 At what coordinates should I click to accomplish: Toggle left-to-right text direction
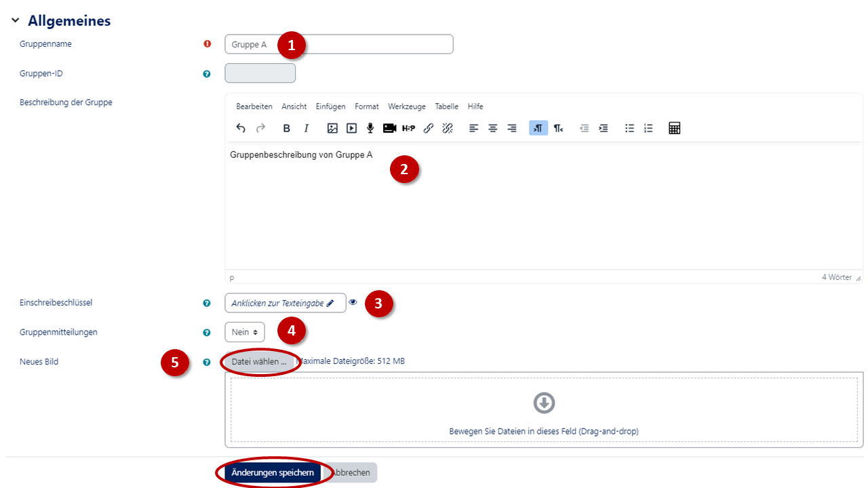[538, 128]
